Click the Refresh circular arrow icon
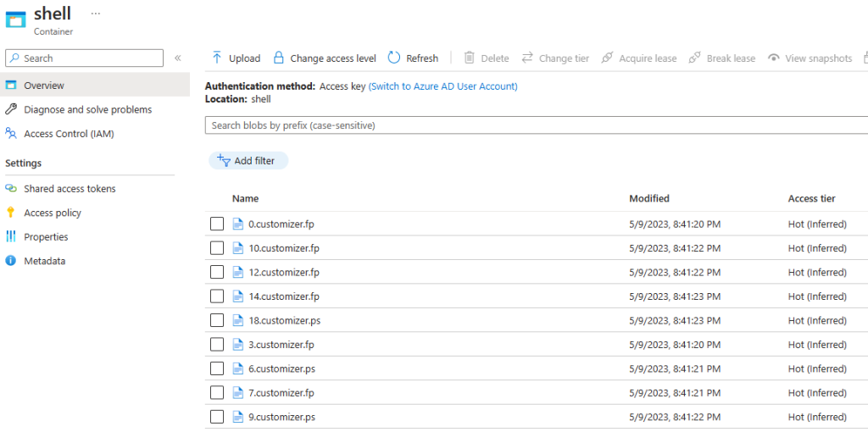 (393, 58)
